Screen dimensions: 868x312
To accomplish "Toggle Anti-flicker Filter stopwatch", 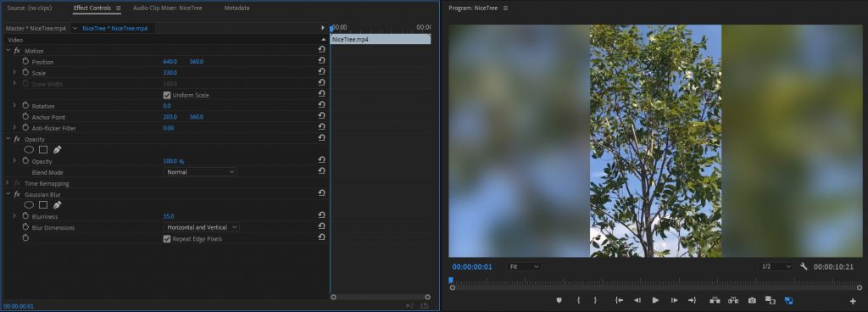I will 25,128.
